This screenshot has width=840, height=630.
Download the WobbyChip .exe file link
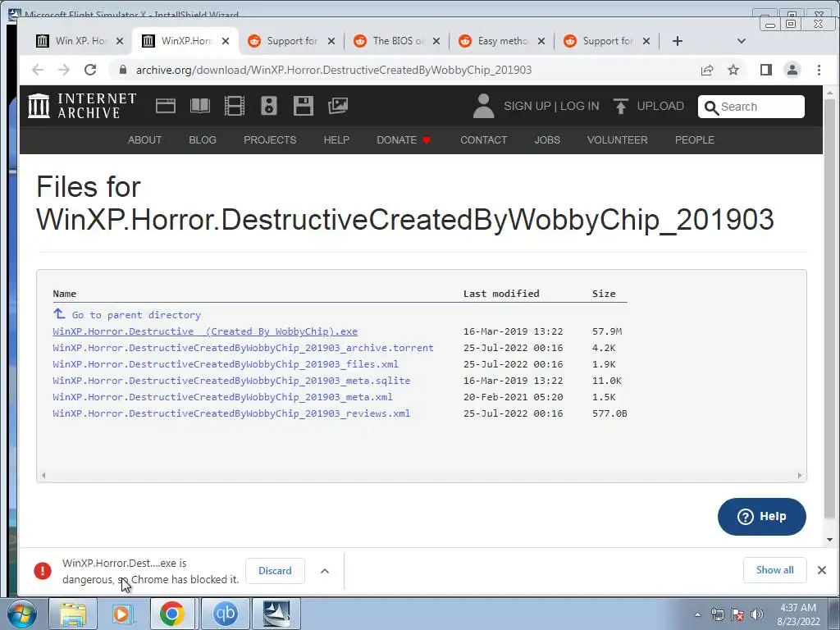pyautogui.click(x=204, y=331)
